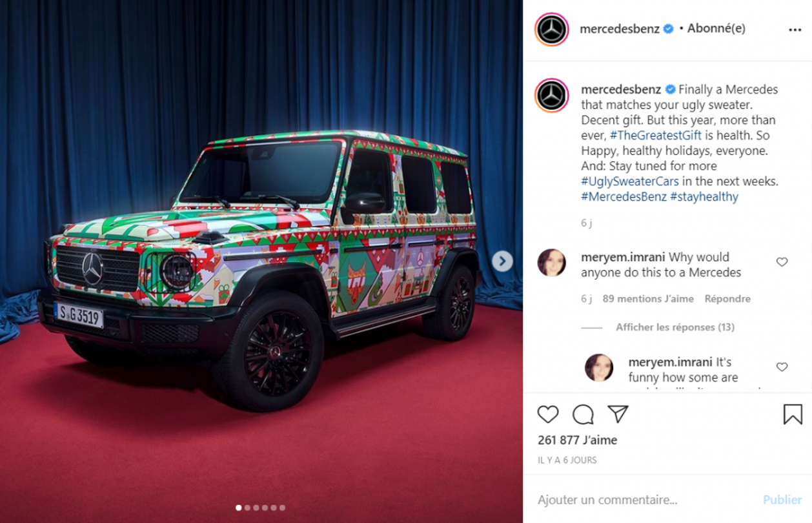Open mercedesbenz avatar next to caption
The width and height of the screenshot is (812, 523).
point(552,96)
